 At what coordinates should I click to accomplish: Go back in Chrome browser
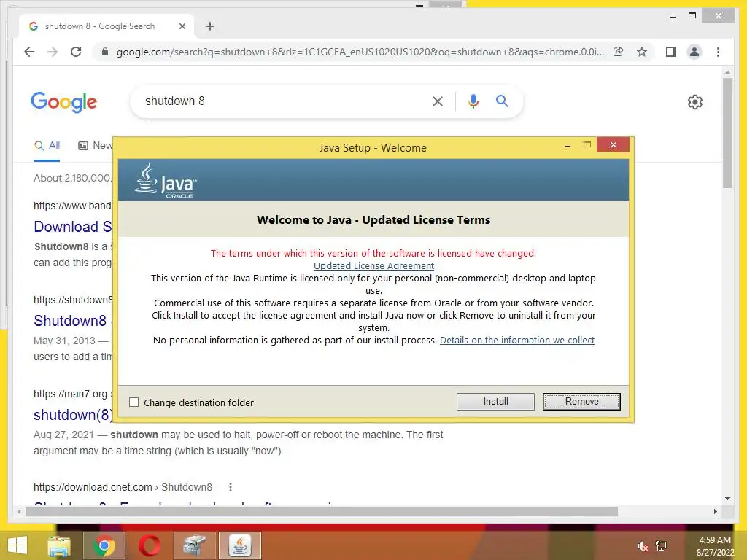pyautogui.click(x=29, y=52)
